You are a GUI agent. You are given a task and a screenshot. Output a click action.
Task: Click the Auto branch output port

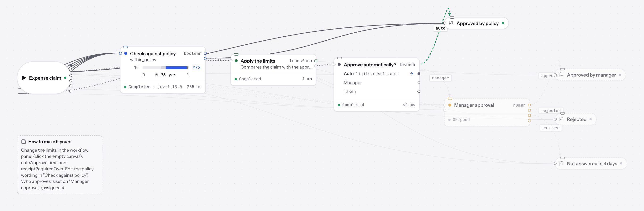coord(419,74)
